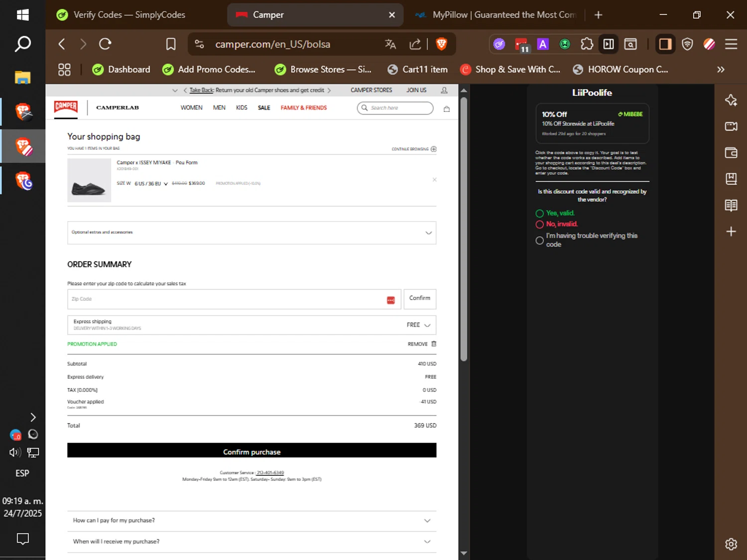This screenshot has height=560, width=747.
Task: Open WOMEN menu on Camper
Action: [x=191, y=108]
